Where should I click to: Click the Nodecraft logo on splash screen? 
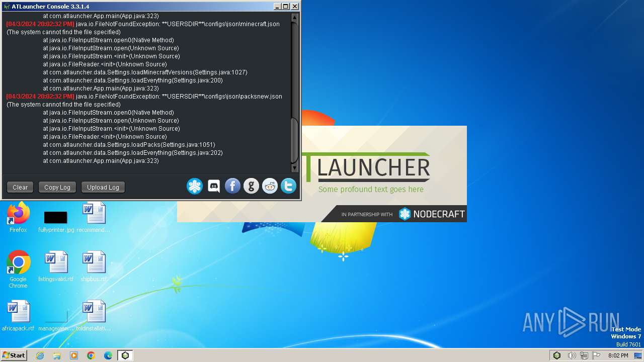tap(432, 214)
